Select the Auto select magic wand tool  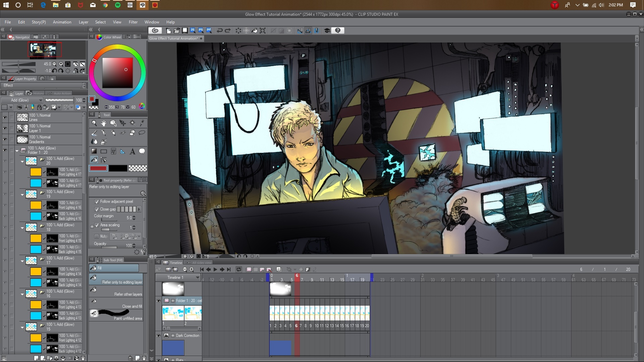pos(132,123)
